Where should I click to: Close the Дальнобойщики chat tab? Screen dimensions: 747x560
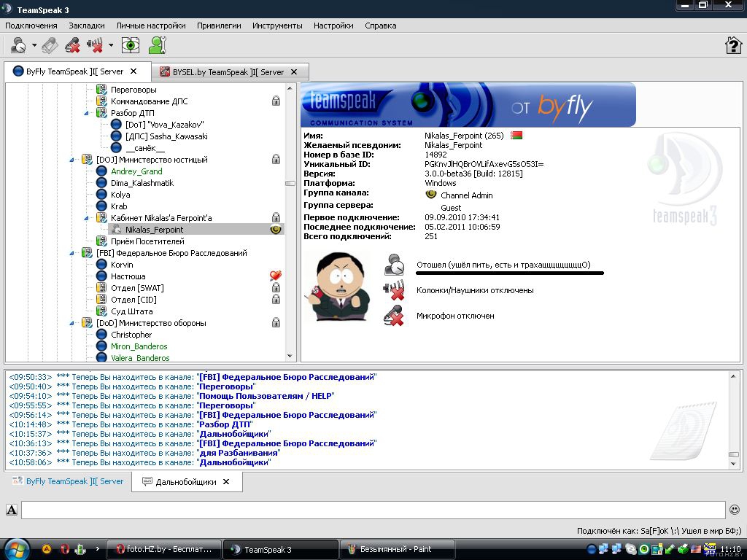226,482
